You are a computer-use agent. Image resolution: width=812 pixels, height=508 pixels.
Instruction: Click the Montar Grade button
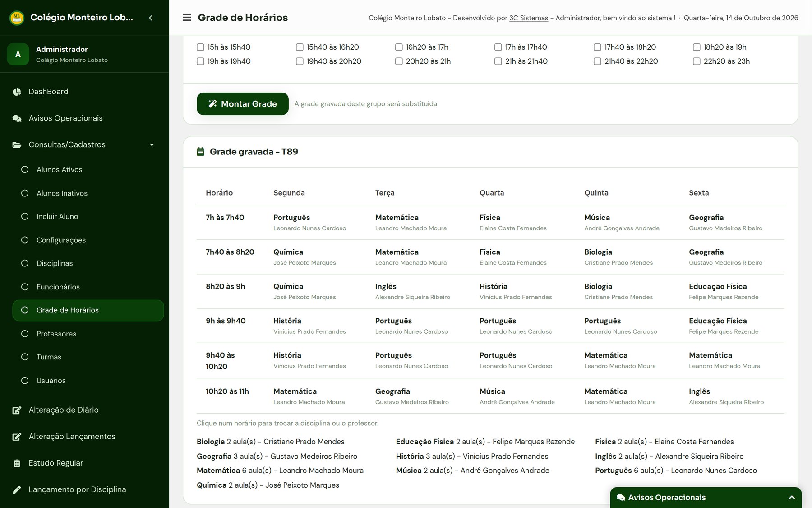(x=243, y=104)
